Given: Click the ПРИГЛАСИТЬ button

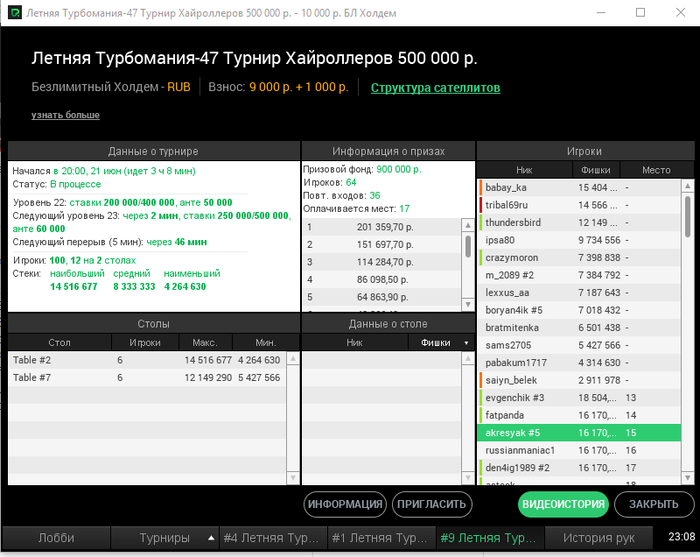Looking at the screenshot, I should point(432,504).
